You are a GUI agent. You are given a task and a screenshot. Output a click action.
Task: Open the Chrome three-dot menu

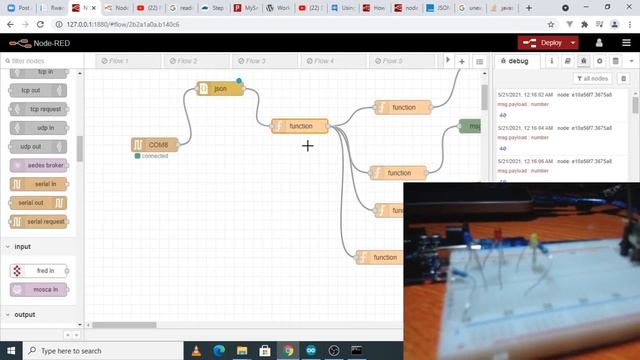[x=630, y=24]
